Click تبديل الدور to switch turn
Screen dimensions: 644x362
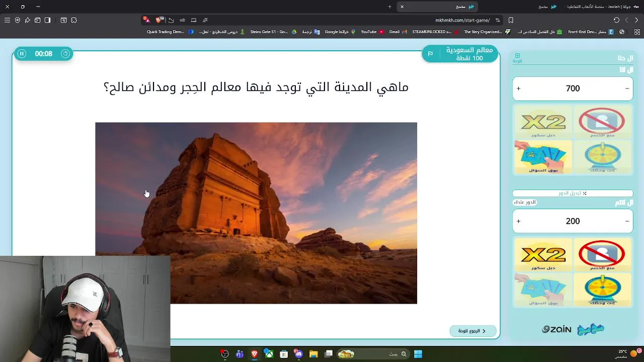(573, 193)
